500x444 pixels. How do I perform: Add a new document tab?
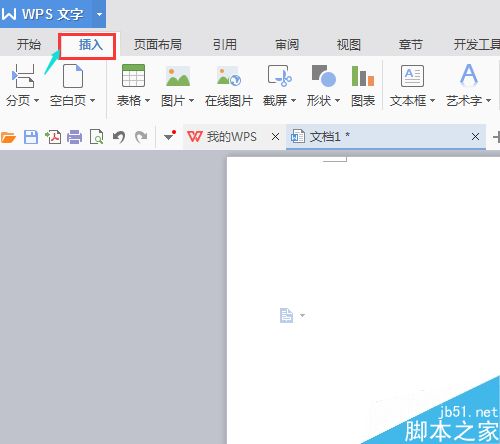point(496,137)
